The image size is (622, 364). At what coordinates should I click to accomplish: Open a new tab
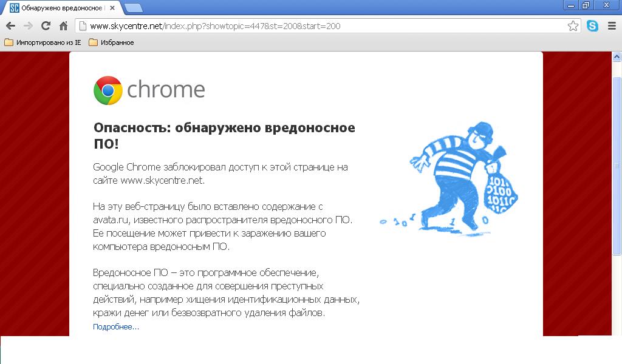pos(134,8)
